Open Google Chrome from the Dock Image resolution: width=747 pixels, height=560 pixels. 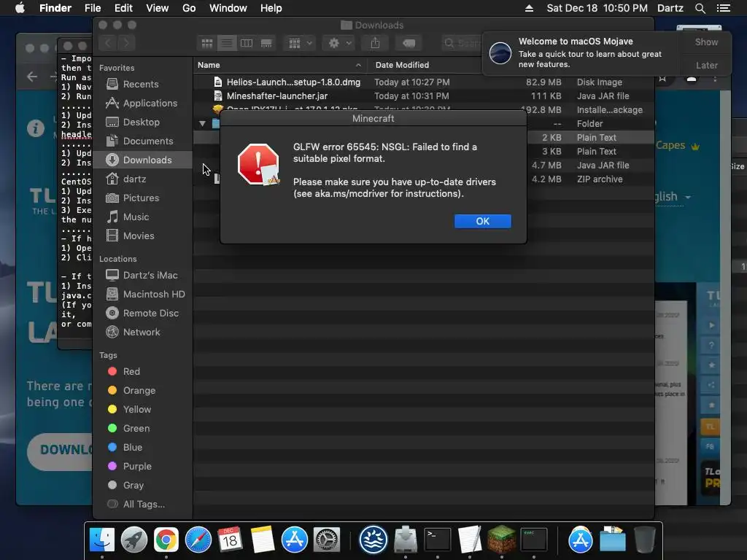pos(166,540)
